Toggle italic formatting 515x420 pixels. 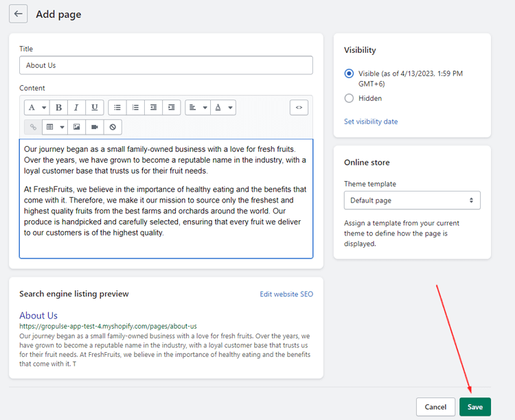pos(76,107)
